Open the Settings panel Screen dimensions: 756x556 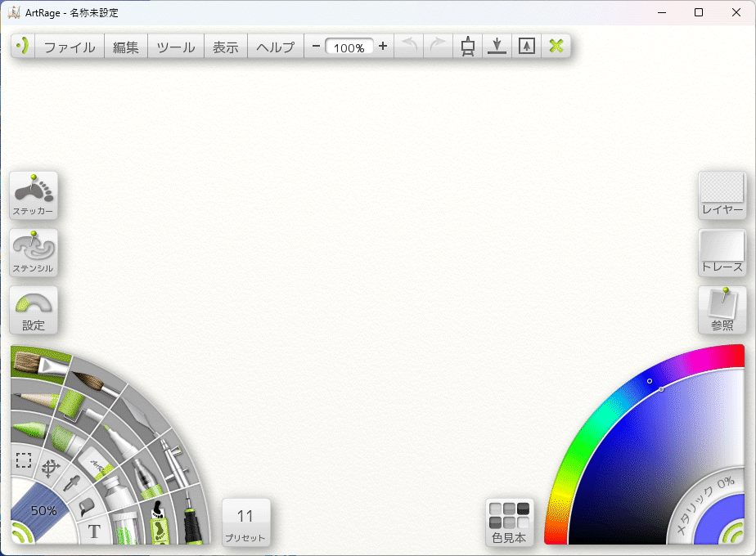(x=34, y=310)
